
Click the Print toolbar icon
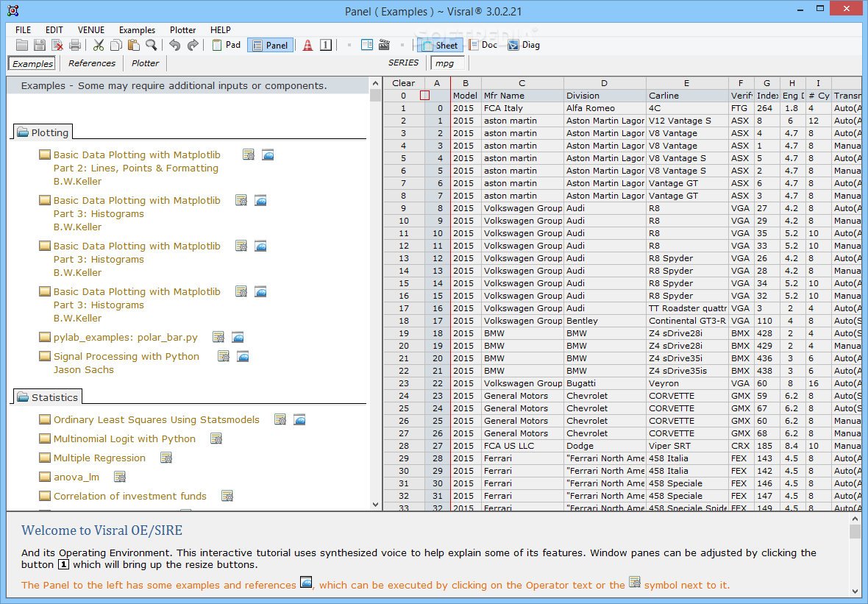point(75,46)
